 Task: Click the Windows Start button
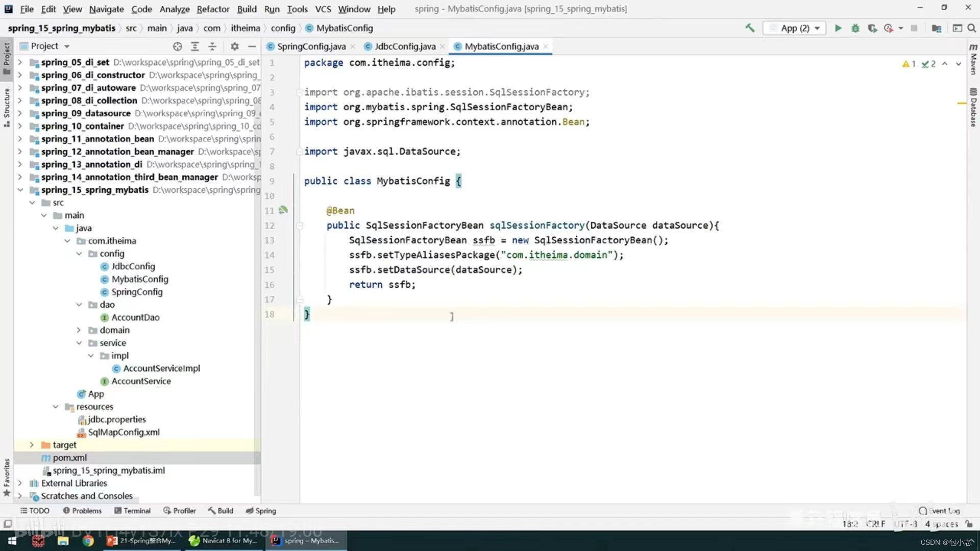(x=12, y=541)
